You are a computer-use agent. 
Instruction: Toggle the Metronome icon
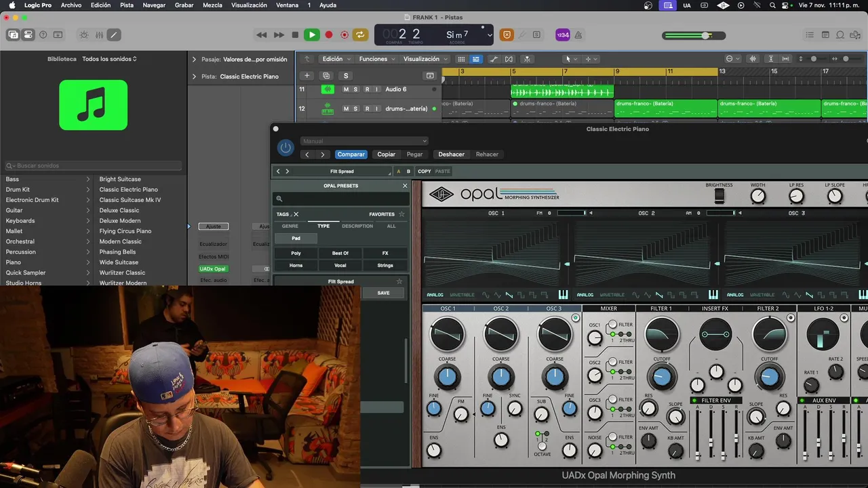pyautogui.click(x=578, y=35)
